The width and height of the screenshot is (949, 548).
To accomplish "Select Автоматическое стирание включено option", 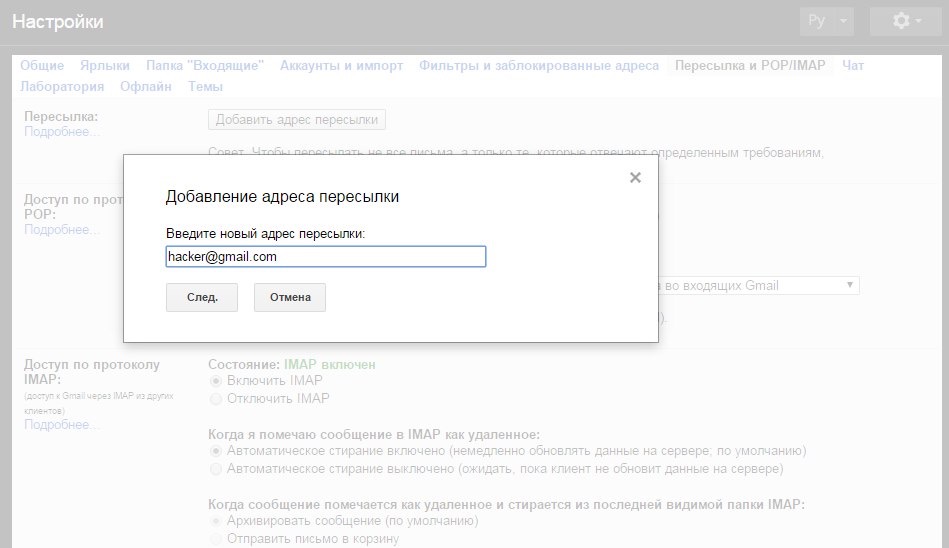I will [x=215, y=451].
